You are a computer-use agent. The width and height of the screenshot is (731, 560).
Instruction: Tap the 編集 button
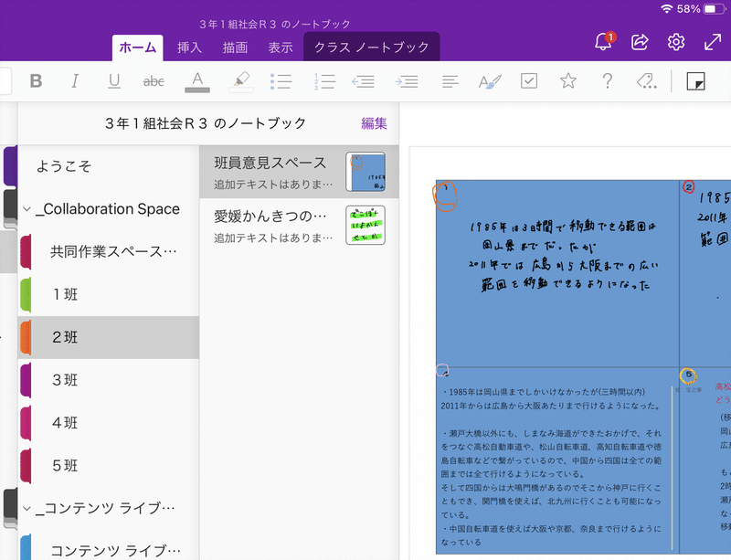tap(374, 123)
